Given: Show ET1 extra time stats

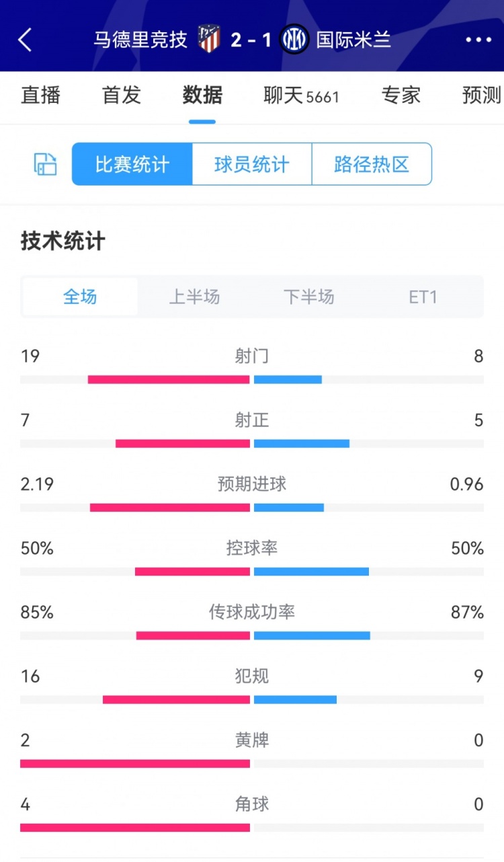Looking at the screenshot, I should tap(423, 297).
